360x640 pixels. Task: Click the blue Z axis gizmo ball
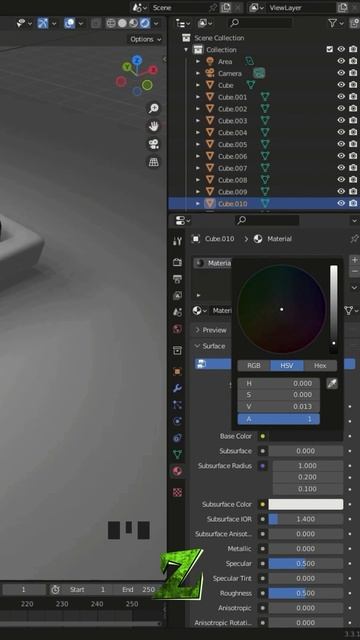click(137, 60)
